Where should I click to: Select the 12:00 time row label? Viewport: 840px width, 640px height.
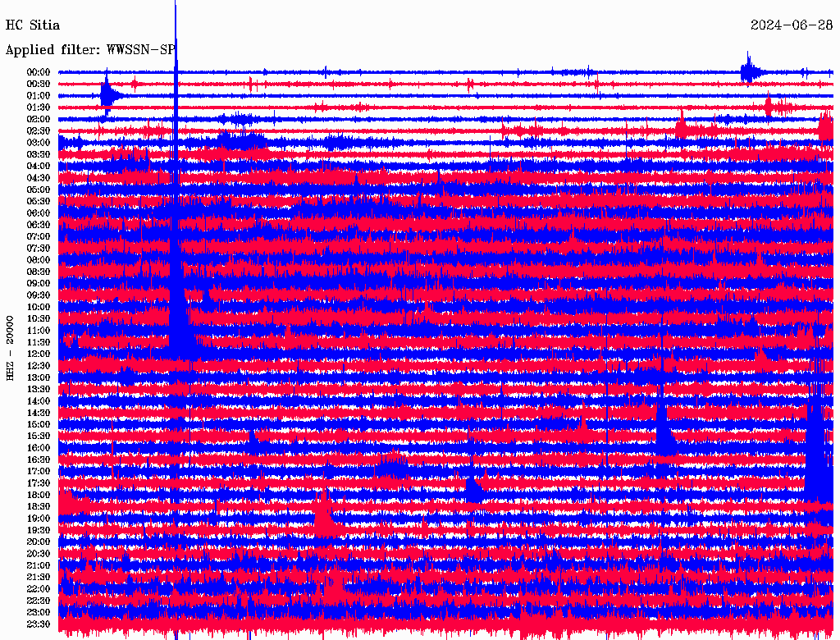pyautogui.click(x=39, y=354)
